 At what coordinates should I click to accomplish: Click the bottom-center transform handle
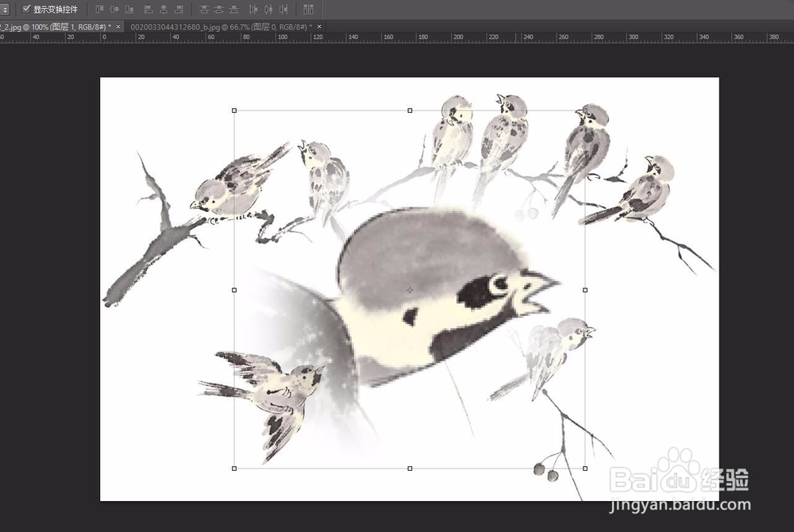tap(410, 468)
